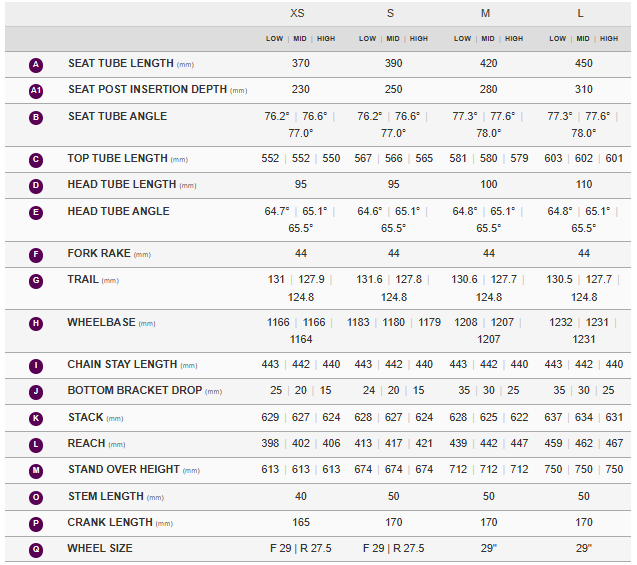637x565 pixels.
Task: Click the purple A badge for Seat Tube Length
Action: coord(36,64)
